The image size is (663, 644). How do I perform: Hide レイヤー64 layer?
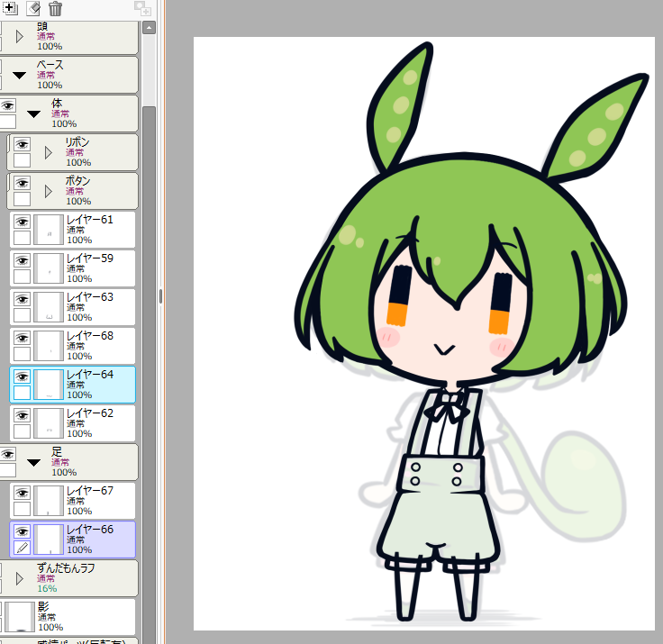point(22,376)
